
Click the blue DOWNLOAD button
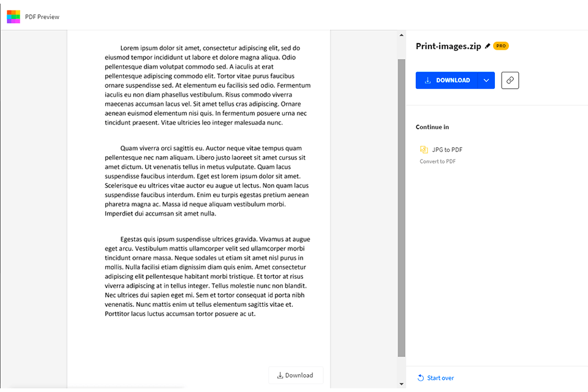pyautogui.click(x=447, y=80)
